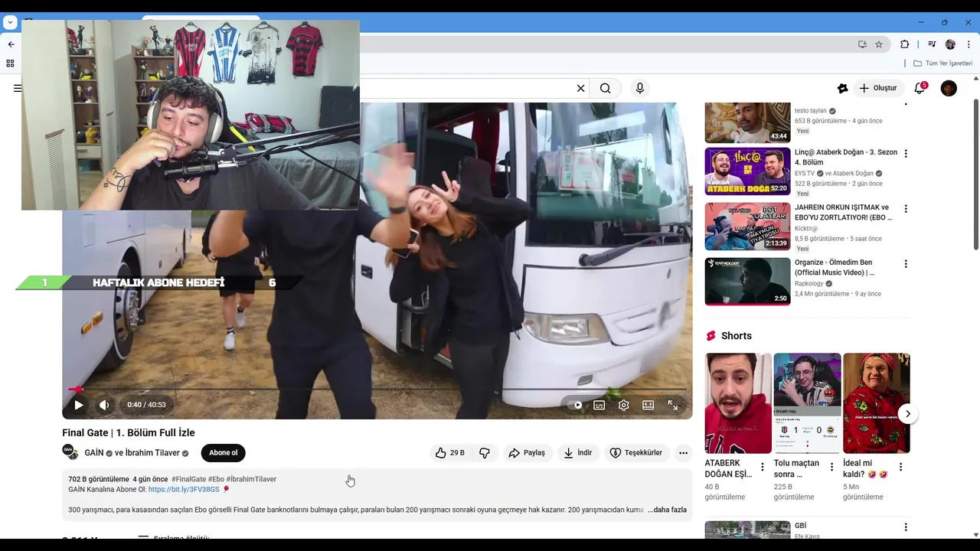980x551 pixels.
Task: Open options for Tolu maçtan sonra short
Action: pos(831,467)
